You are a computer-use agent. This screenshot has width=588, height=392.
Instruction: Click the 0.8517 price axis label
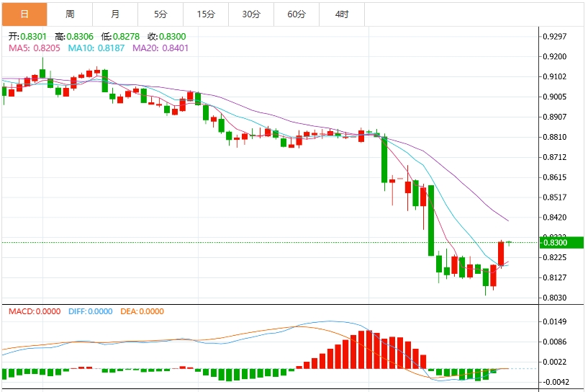pyautogui.click(x=555, y=197)
